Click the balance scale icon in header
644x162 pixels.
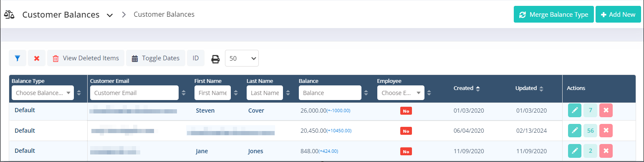9,15
